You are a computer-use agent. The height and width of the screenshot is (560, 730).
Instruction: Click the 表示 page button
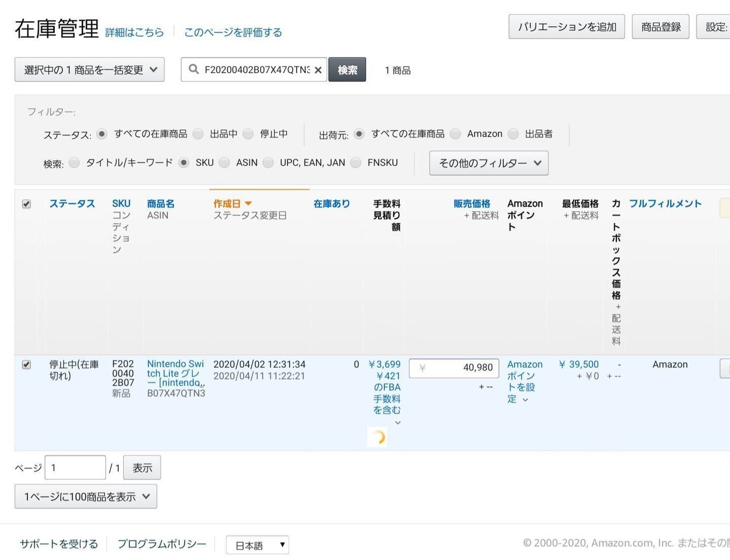coord(142,468)
